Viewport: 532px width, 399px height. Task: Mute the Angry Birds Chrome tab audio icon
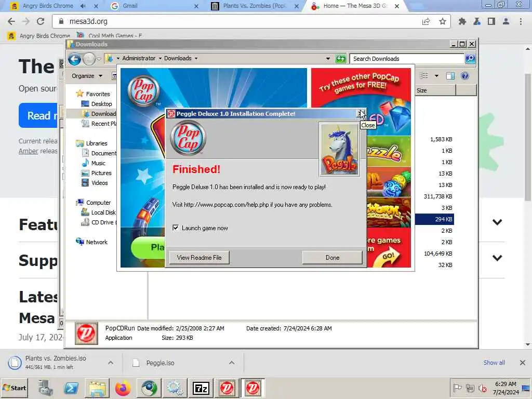tap(83, 6)
